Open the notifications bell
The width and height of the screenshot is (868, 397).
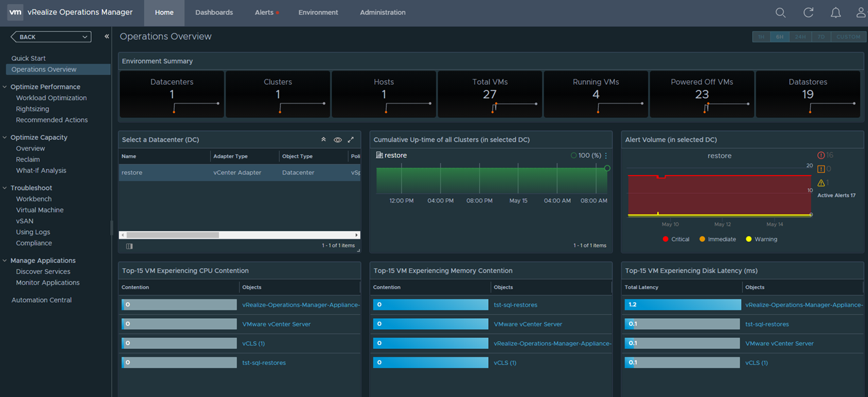(x=835, y=12)
